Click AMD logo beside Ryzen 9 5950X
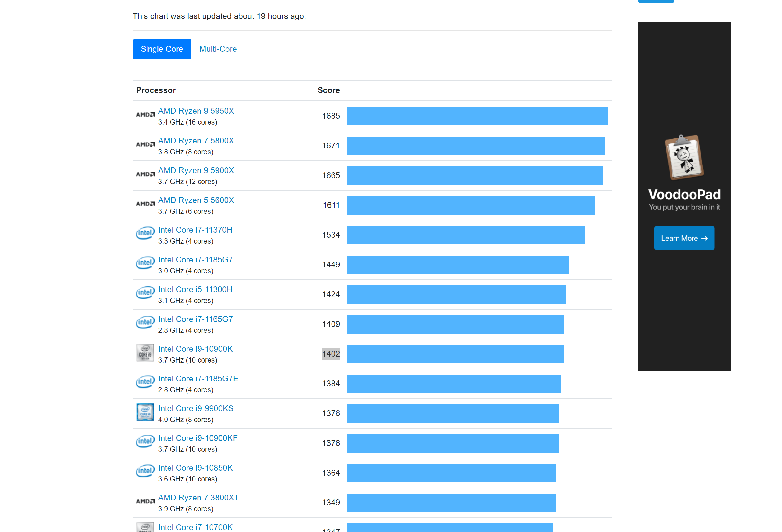The width and height of the screenshot is (782, 532). [145, 115]
